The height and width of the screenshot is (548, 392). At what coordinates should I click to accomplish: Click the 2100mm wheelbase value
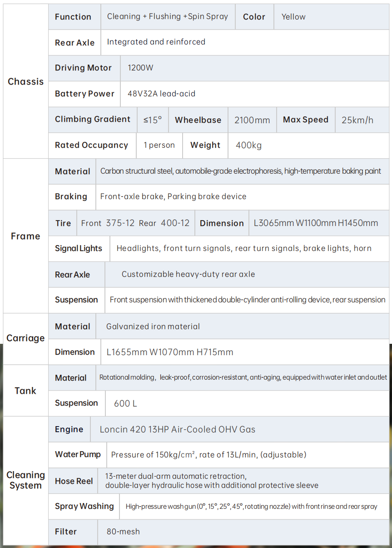(x=252, y=120)
